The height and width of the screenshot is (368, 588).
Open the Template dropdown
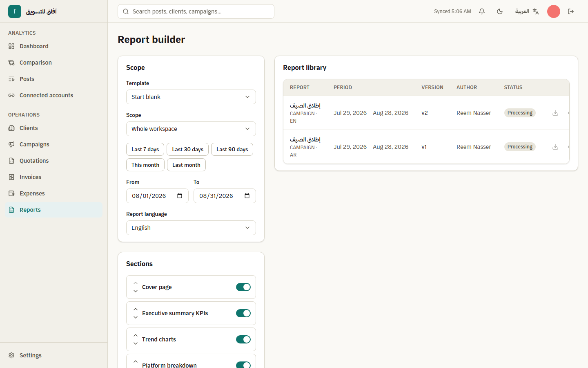pos(191,97)
